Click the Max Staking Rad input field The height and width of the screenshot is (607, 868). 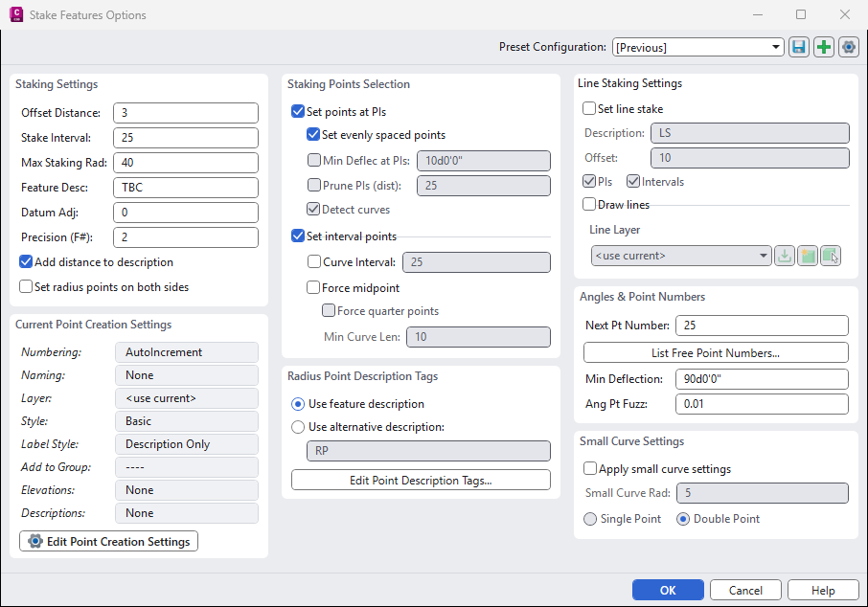pyautogui.click(x=186, y=163)
